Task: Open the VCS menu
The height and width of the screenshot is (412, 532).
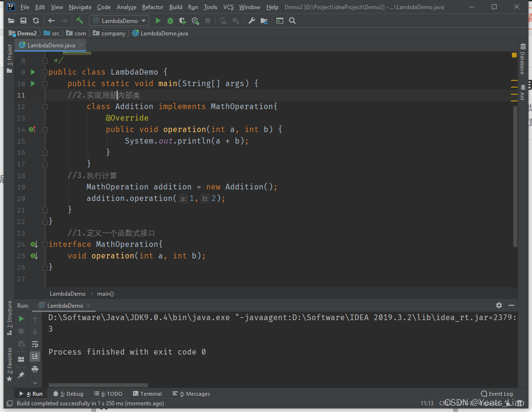Action: coord(228,7)
